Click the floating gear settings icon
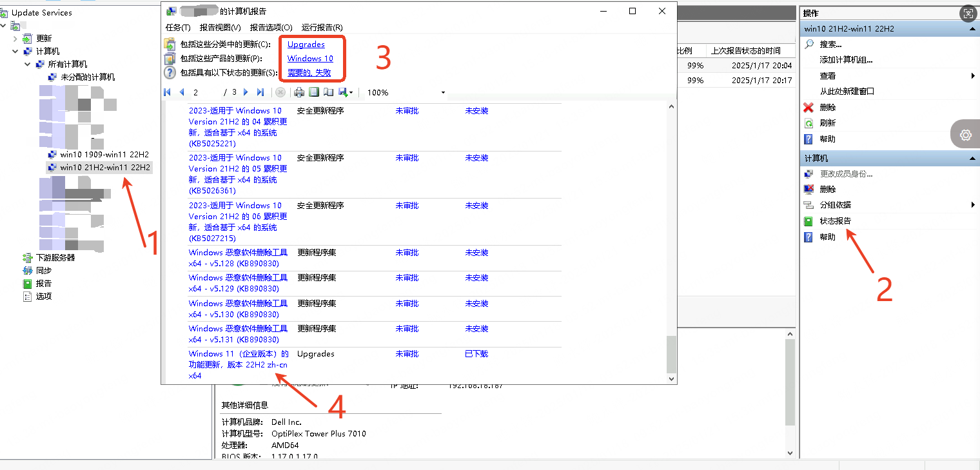The image size is (980, 470). (x=965, y=135)
